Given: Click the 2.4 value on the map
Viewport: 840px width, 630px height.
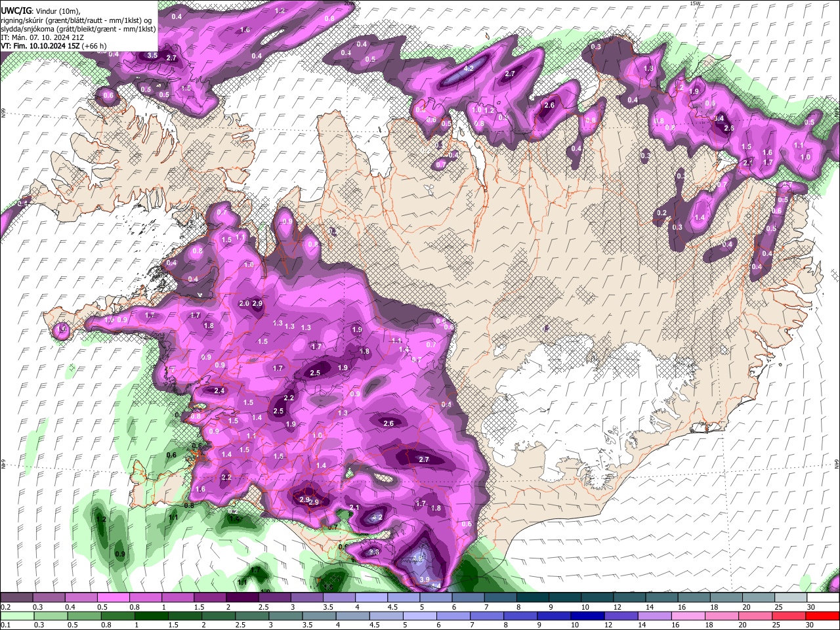Looking at the screenshot, I should 219,390.
